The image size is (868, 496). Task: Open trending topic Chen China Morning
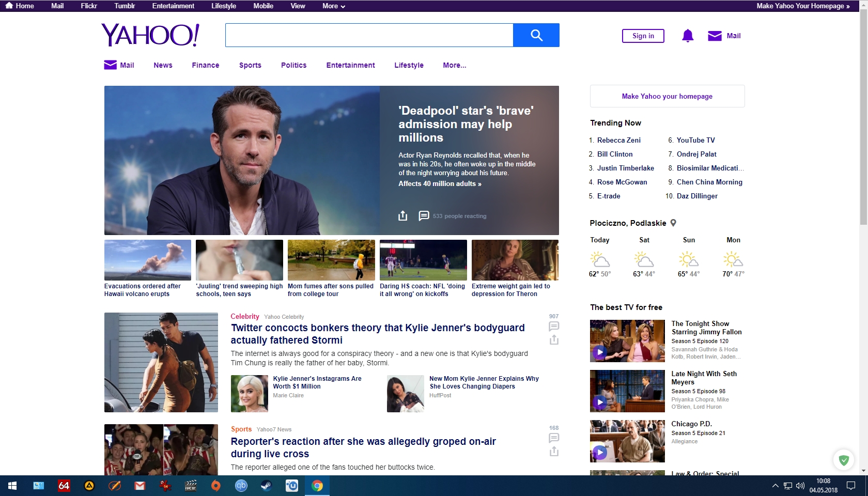(709, 182)
